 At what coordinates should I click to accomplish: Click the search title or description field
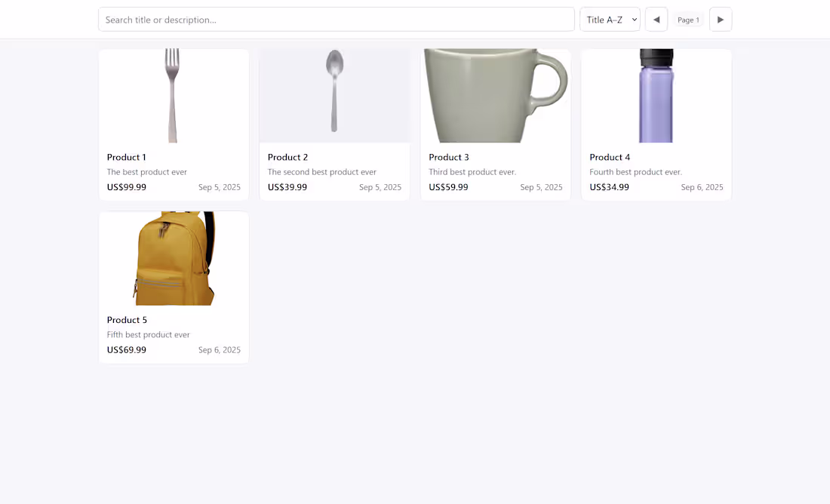point(336,20)
